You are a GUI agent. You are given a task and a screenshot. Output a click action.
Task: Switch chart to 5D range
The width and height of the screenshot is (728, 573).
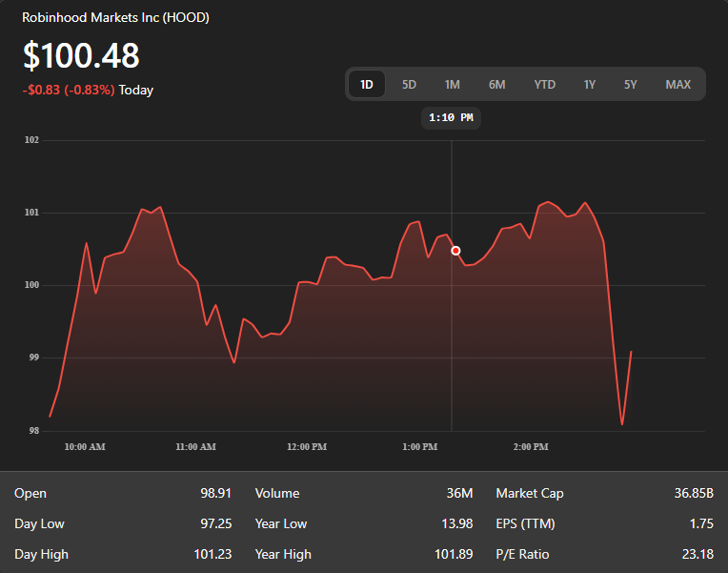click(409, 85)
